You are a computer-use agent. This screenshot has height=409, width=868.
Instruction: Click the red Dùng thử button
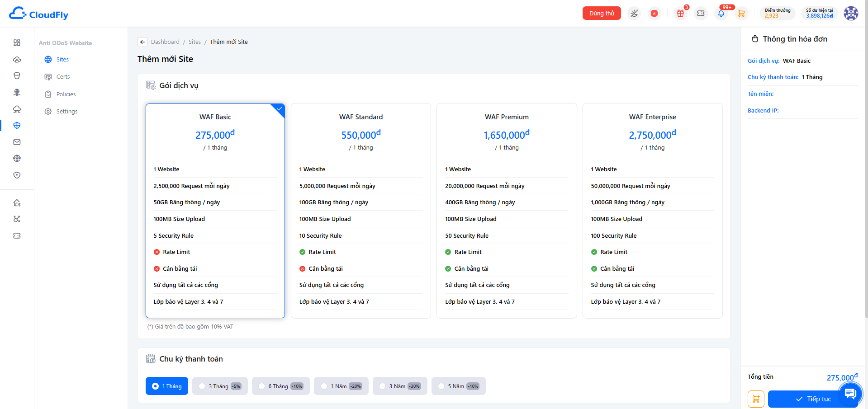click(x=602, y=14)
